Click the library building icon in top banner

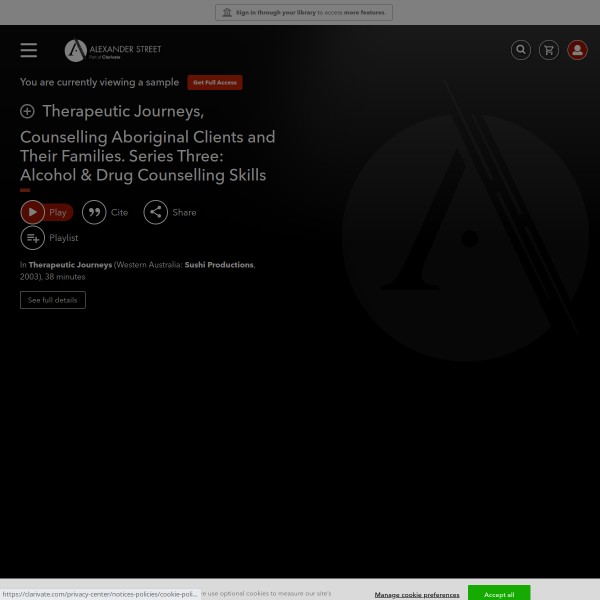[227, 13]
